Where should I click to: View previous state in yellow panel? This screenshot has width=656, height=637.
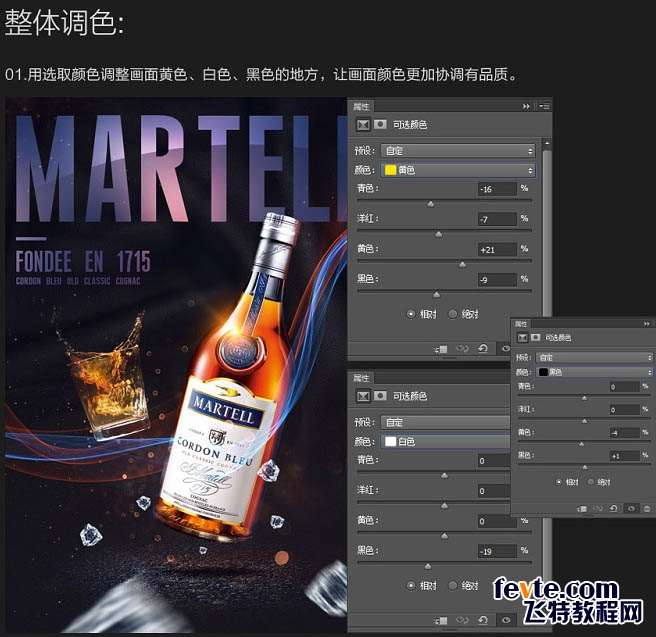pyautogui.click(x=462, y=349)
